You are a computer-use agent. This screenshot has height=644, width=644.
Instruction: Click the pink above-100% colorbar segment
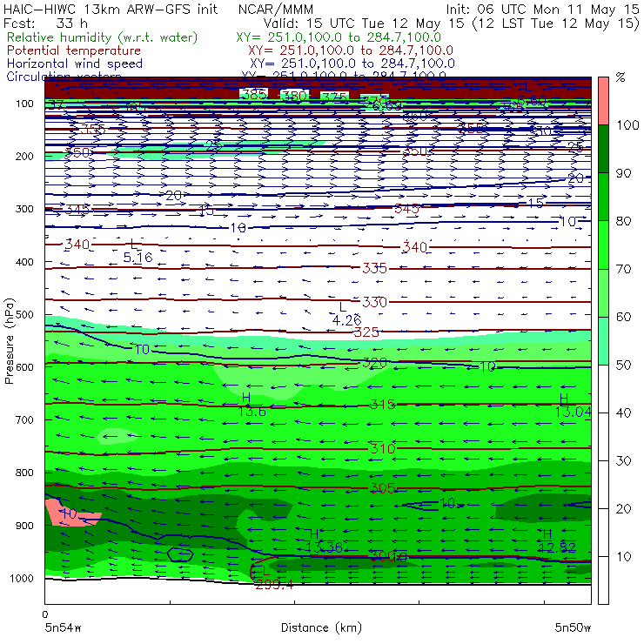click(603, 101)
